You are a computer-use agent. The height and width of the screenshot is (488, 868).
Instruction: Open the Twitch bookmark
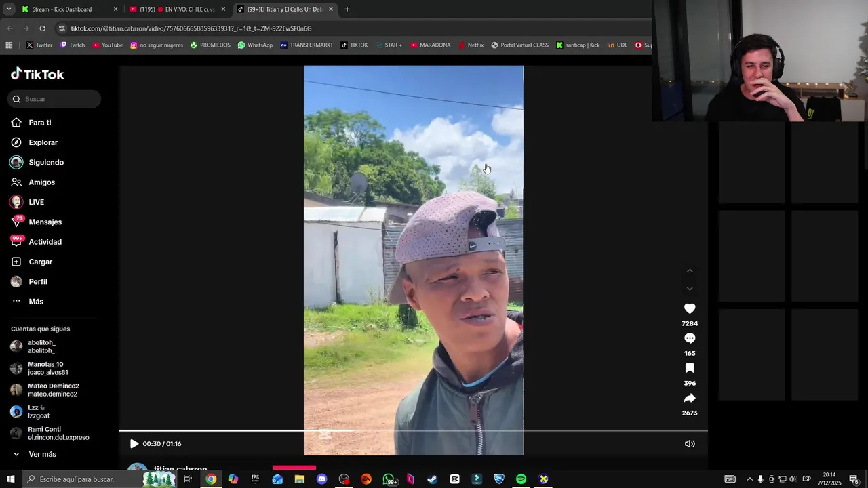(x=73, y=45)
